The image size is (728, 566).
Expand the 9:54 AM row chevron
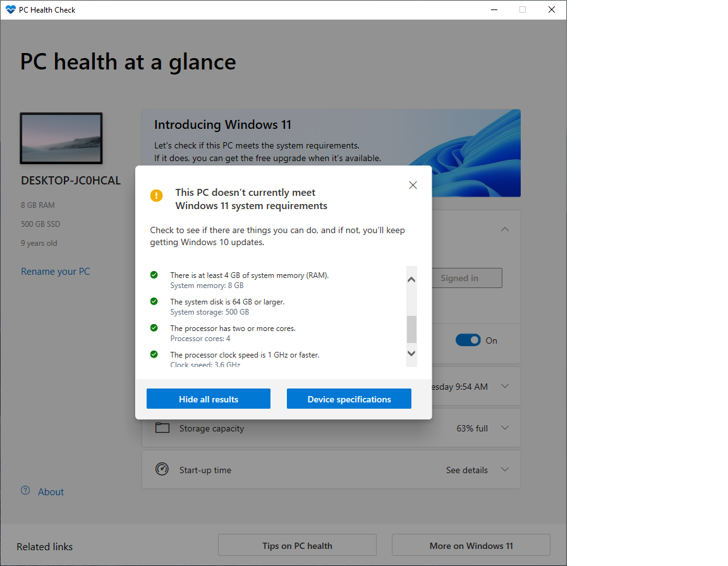click(x=505, y=386)
